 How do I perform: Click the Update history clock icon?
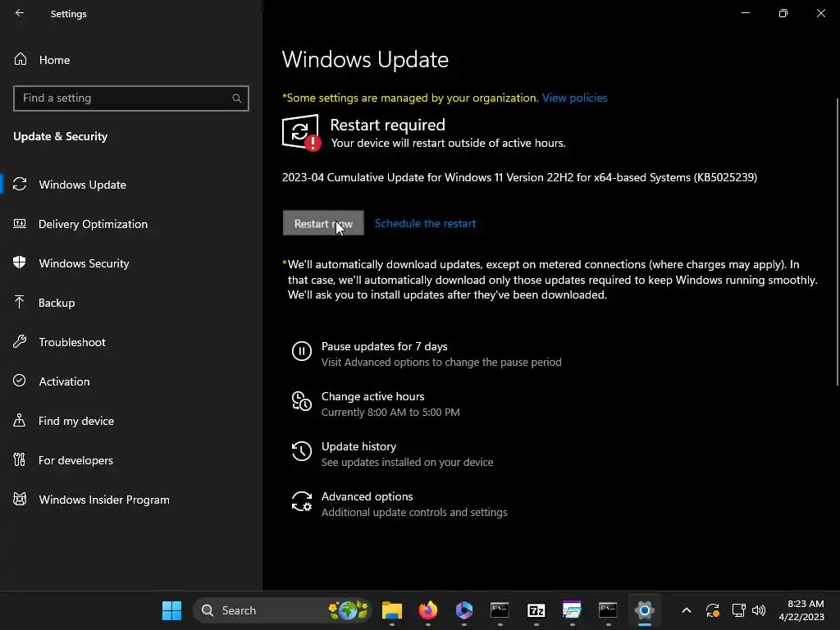(302, 451)
